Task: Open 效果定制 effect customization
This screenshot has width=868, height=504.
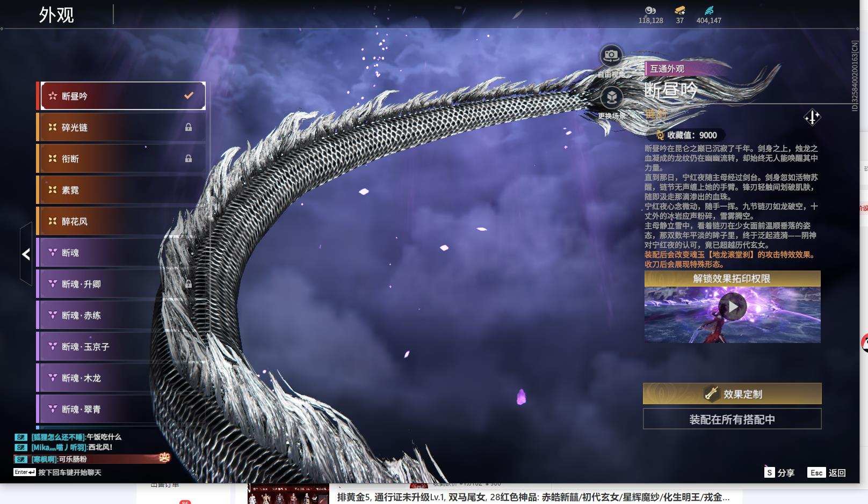Action: pyautogui.click(x=732, y=394)
